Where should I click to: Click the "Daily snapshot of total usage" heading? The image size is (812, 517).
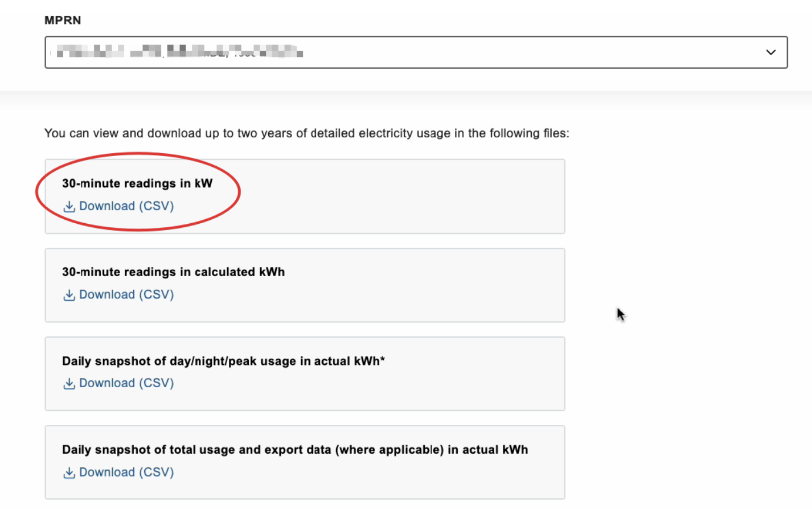pos(294,450)
